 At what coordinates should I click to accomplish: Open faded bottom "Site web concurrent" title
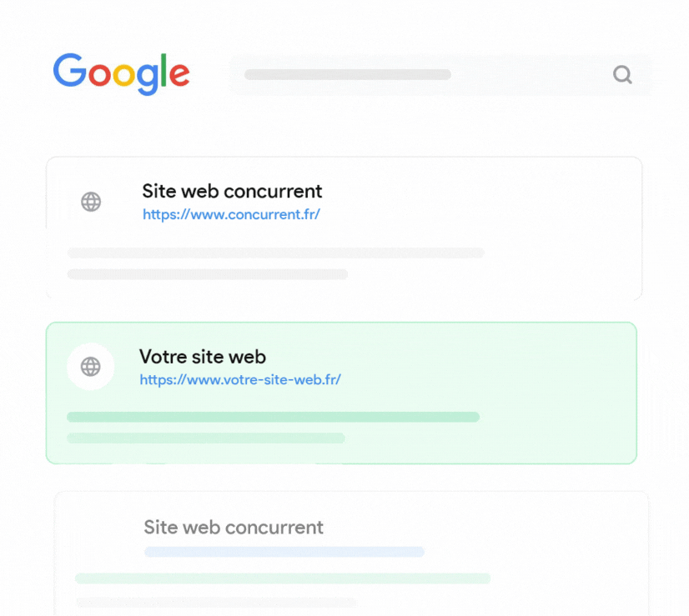coord(234,528)
